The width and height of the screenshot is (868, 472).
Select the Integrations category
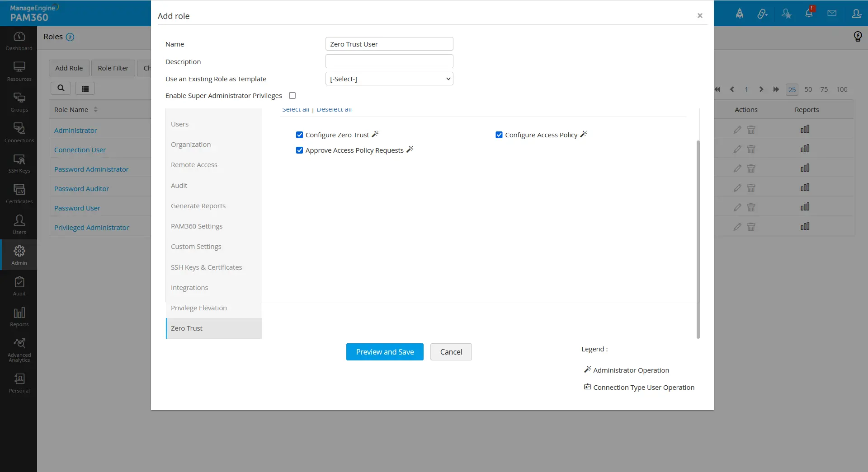tap(214, 288)
